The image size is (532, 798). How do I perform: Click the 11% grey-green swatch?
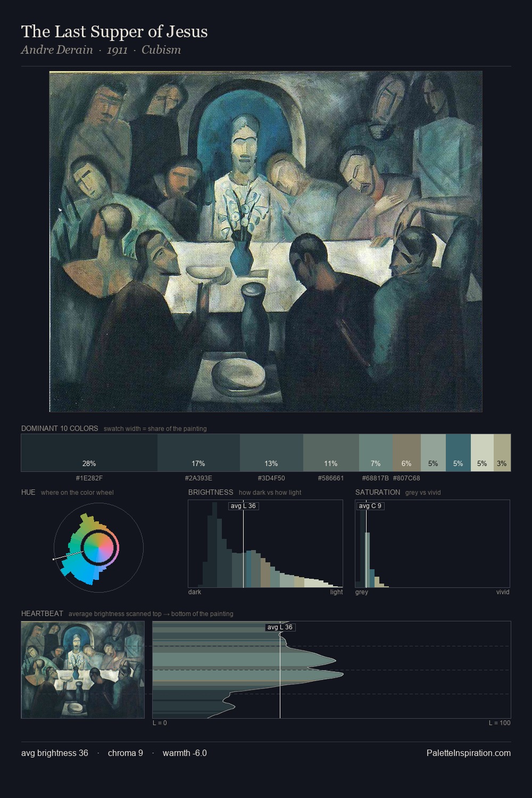tap(331, 453)
